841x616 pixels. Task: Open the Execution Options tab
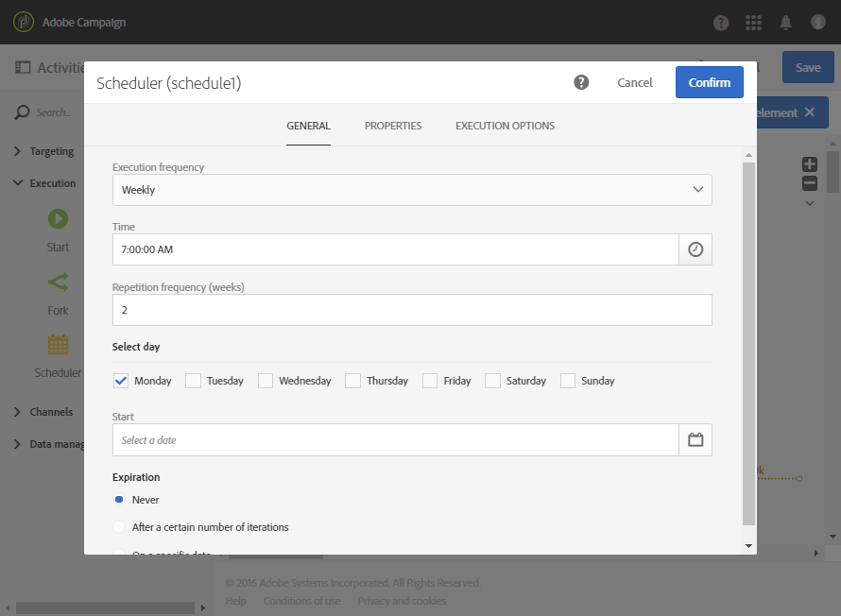click(505, 126)
